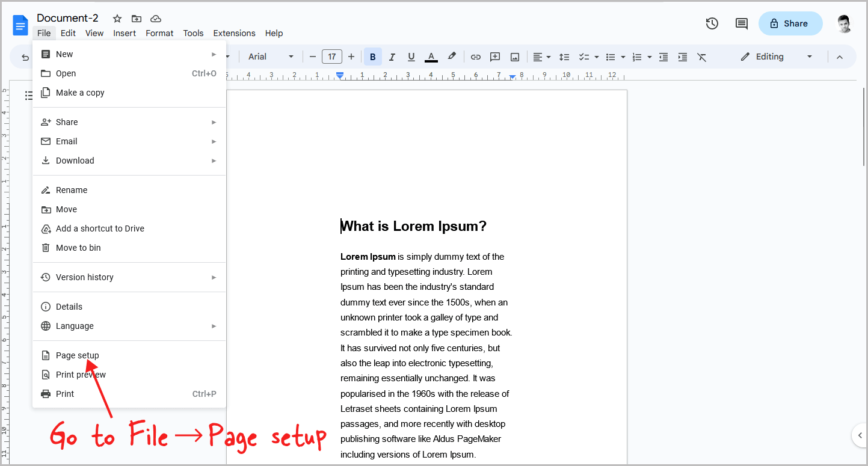Clear all text formatting
Viewport: 868px width, 466px height.
coord(701,57)
